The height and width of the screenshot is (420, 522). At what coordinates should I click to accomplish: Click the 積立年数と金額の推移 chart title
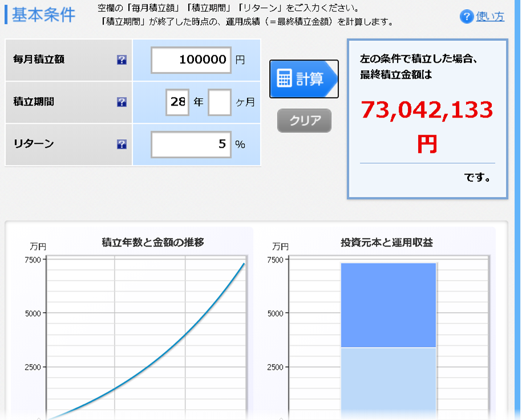tap(153, 242)
